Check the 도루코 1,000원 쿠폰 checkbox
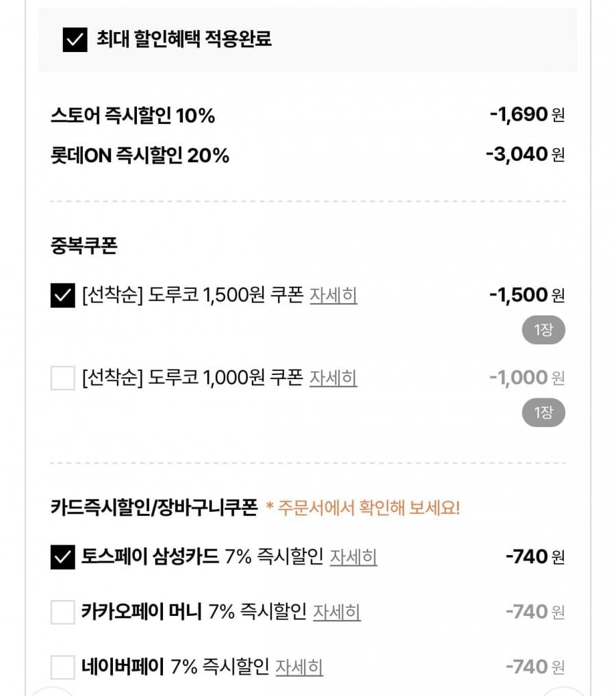Viewport: 616px width, 696px height. (62, 378)
